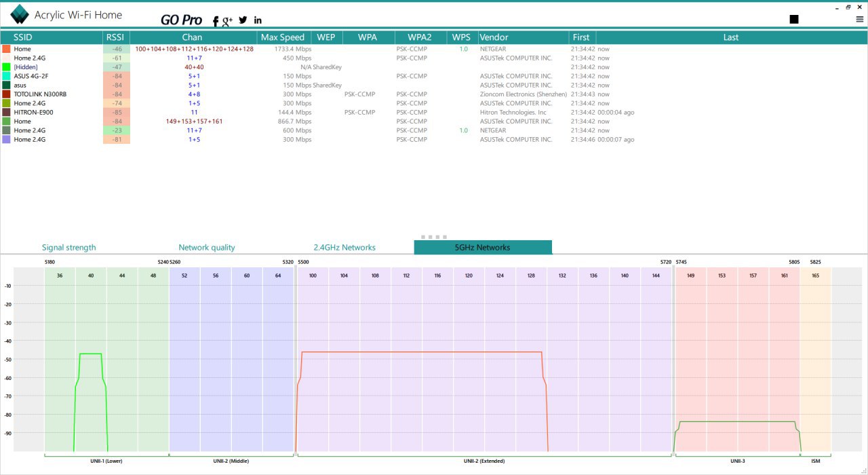Click the cyan swatch next to ASUS 4G-2F
Image resolution: width=868 pixels, height=475 pixels.
(x=6, y=76)
